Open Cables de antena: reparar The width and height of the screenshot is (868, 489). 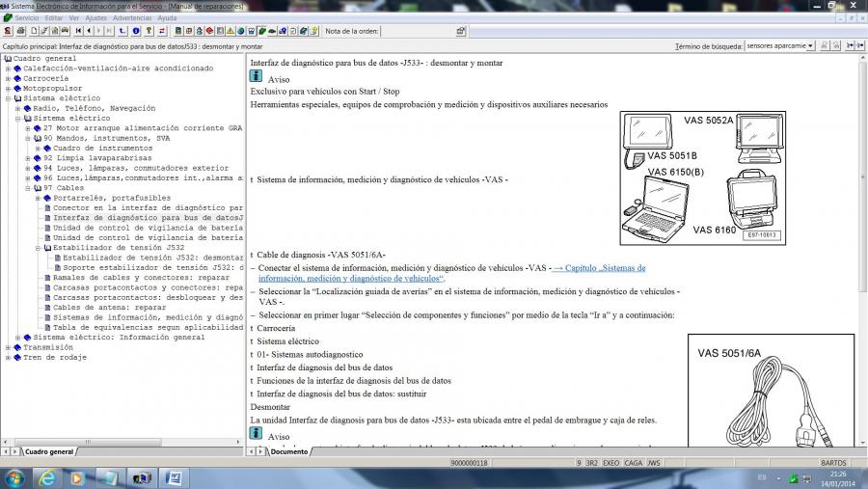point(110,308)
